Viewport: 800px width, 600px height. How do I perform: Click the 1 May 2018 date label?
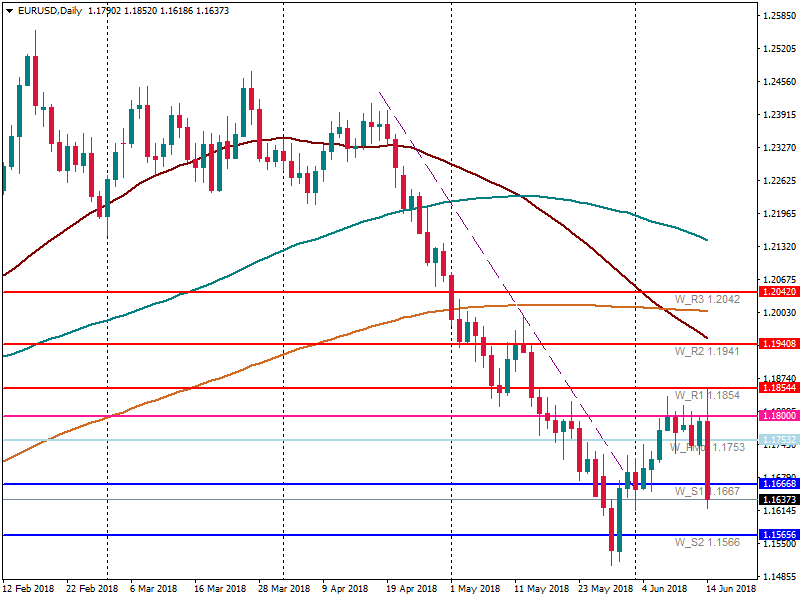pyautogui.click(x=474, y=589)
